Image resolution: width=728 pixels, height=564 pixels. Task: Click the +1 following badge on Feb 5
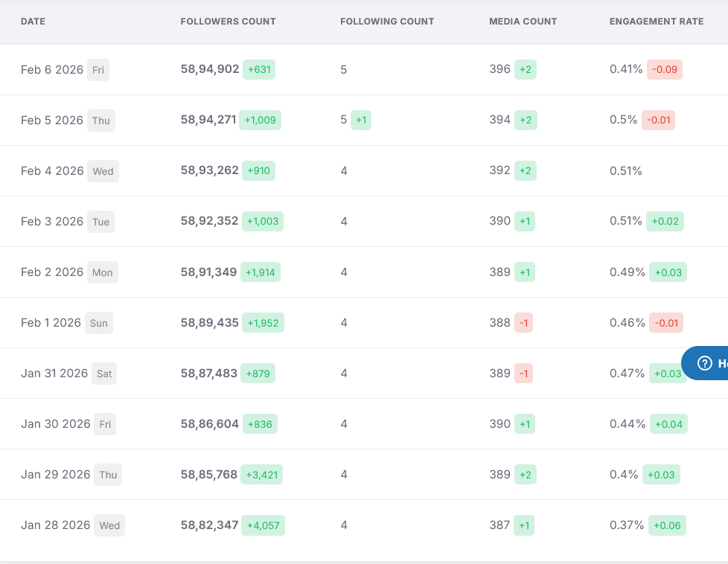click(x=361, y=121)
